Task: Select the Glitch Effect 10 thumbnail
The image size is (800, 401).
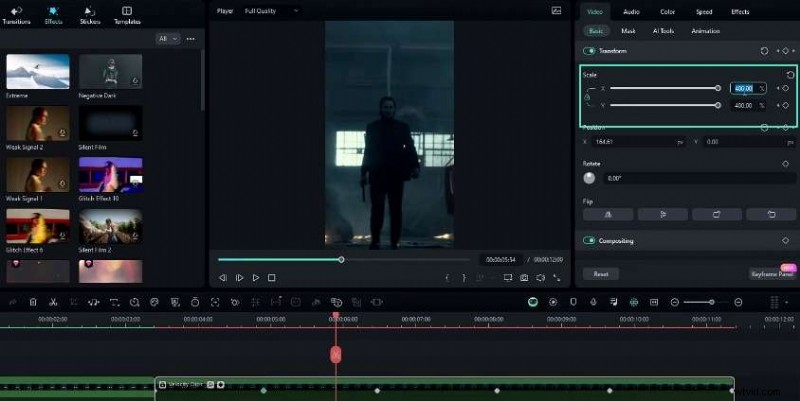Action: (111, 174)
